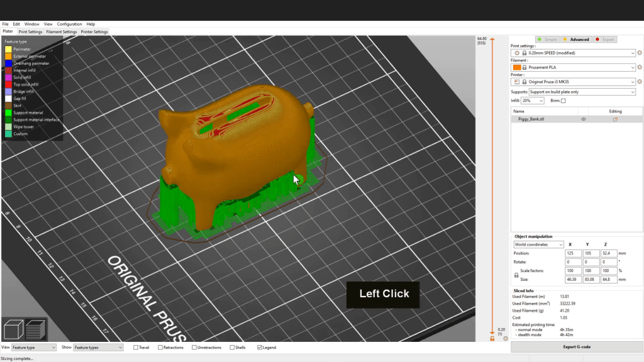This screenshot has width=644, height=362.
Task: Click the Export G-code button
Action: tap(576, 347)
